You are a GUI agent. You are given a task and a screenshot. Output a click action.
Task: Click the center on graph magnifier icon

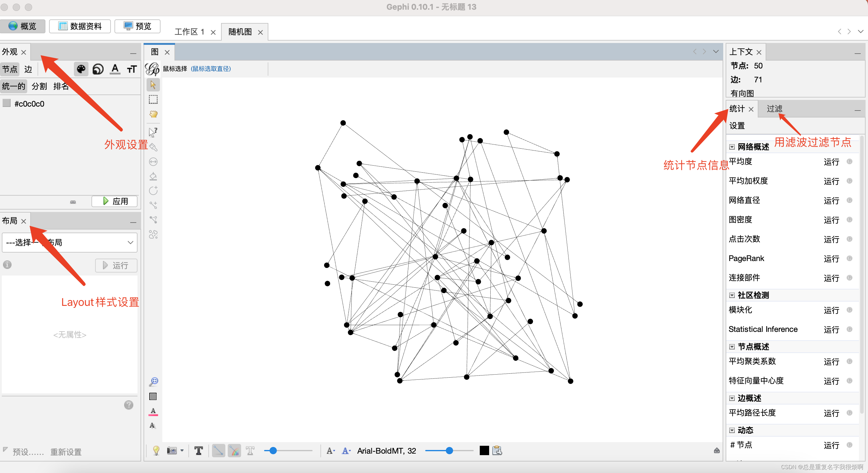pyautogui.click(x=154, y=381)
